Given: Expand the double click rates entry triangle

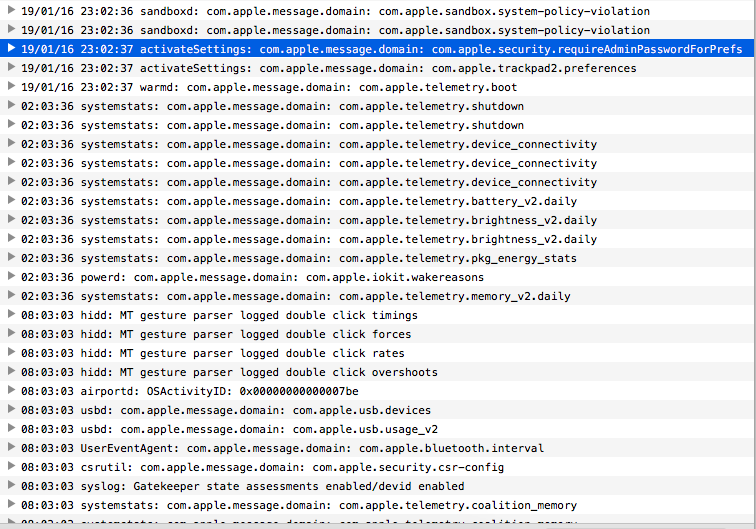Looking at the screenshot, I should point(12,352).
